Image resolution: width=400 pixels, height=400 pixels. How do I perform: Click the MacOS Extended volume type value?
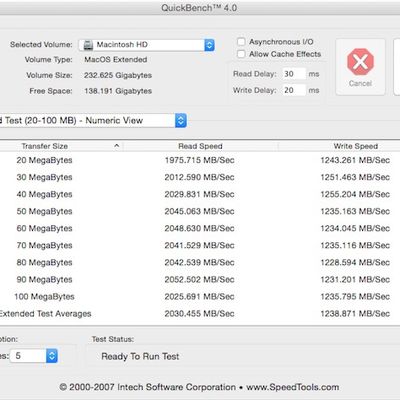point(116,60)
